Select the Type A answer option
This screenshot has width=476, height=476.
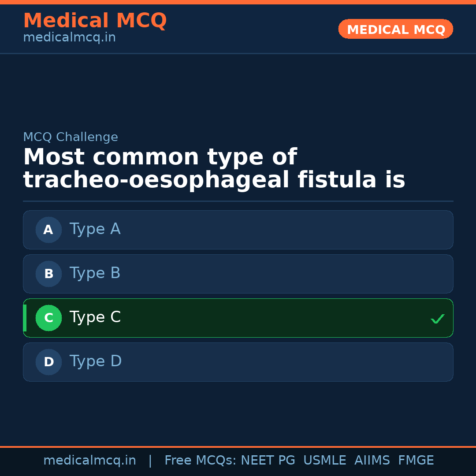pos(238,230)
